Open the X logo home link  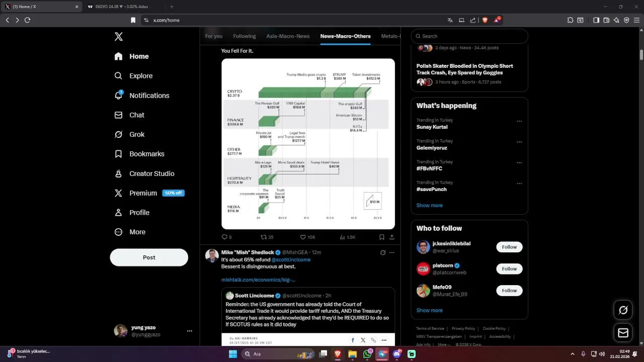tap(118, 36)
